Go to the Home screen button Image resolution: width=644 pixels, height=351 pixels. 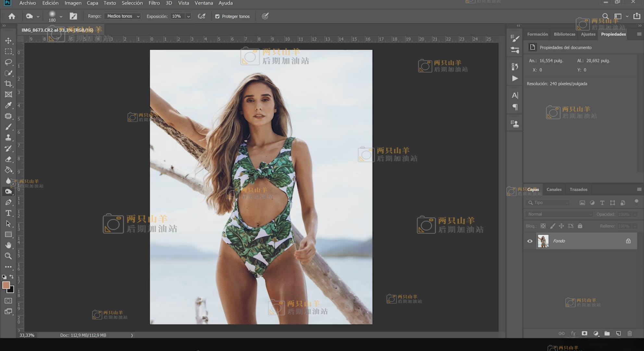(12, 16)
